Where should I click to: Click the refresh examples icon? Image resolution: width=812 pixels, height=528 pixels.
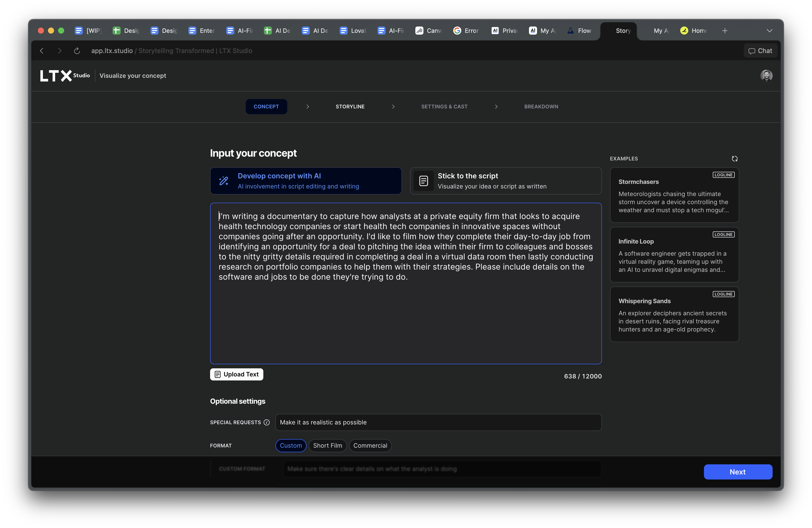pos(734,159)
